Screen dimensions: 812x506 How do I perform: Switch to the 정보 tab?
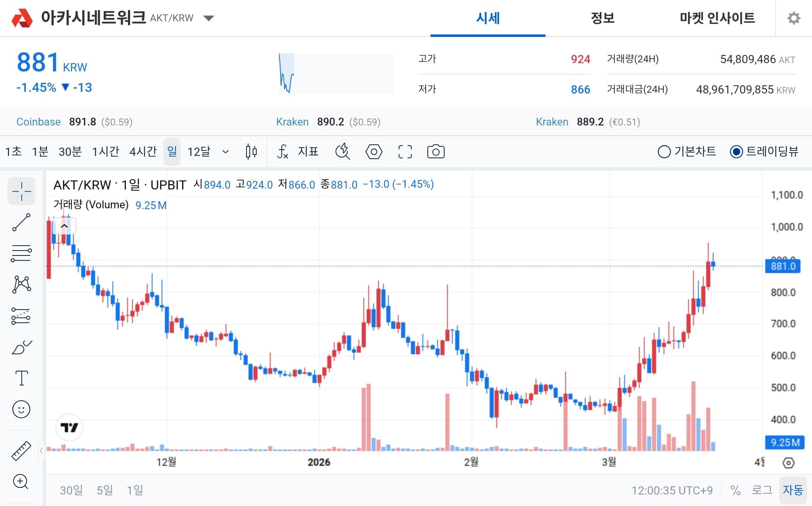pos(602,18)
